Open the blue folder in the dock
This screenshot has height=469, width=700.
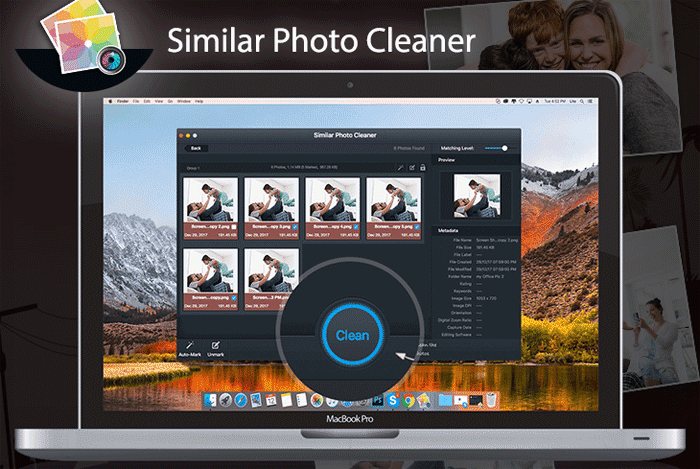pos(445,400)
